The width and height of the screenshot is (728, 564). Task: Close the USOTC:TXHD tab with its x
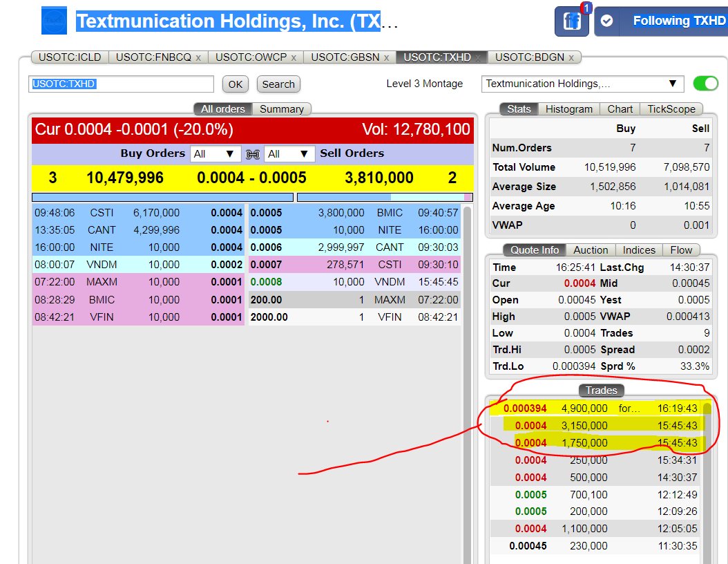pos(478,57)
